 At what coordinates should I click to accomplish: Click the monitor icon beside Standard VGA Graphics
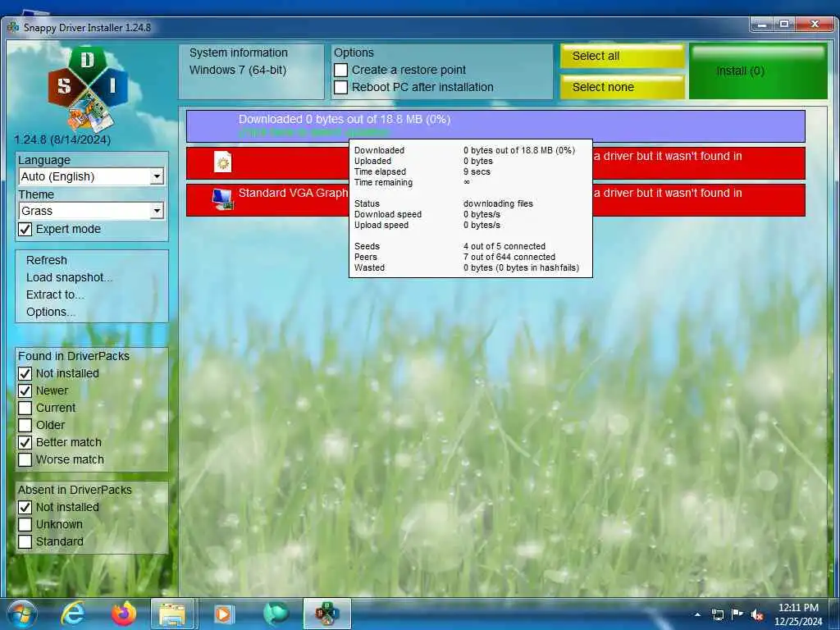click(x=222, y=199)
